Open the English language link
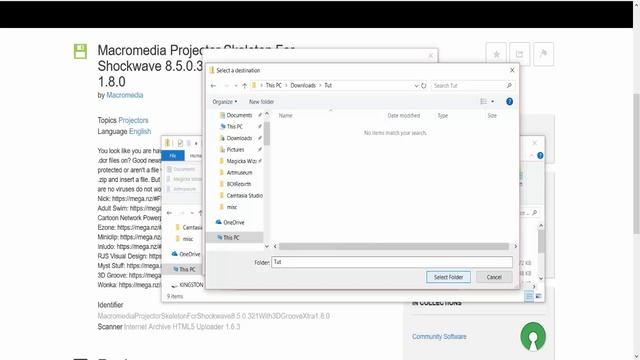The image size is (640, 360). click(x=140, y=131)
